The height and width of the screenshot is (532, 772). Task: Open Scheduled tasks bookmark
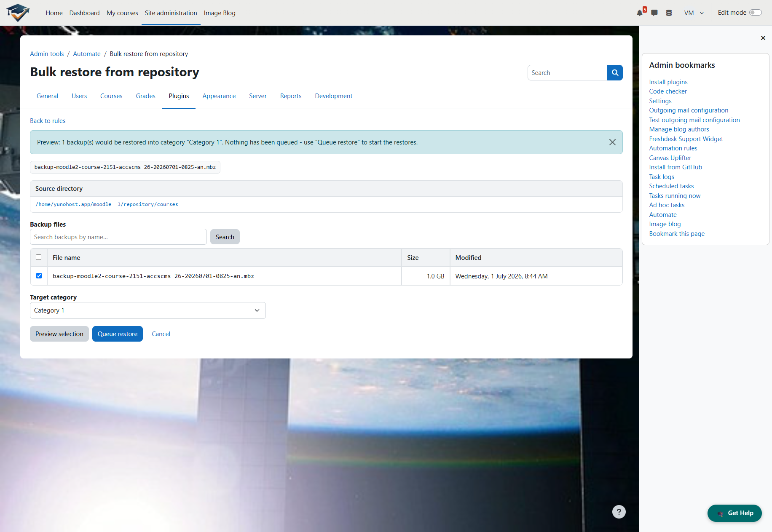(671, 186)
